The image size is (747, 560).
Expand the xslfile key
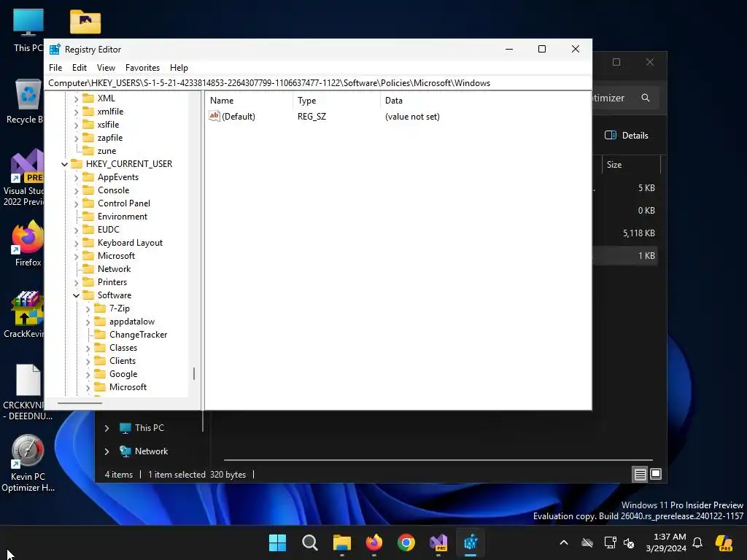tap(76, 125)
